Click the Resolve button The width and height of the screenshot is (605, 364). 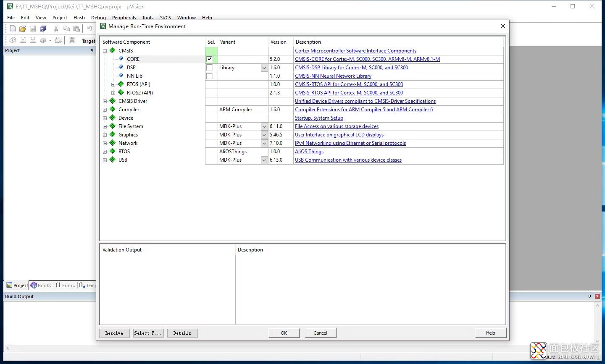click(114, 333)
